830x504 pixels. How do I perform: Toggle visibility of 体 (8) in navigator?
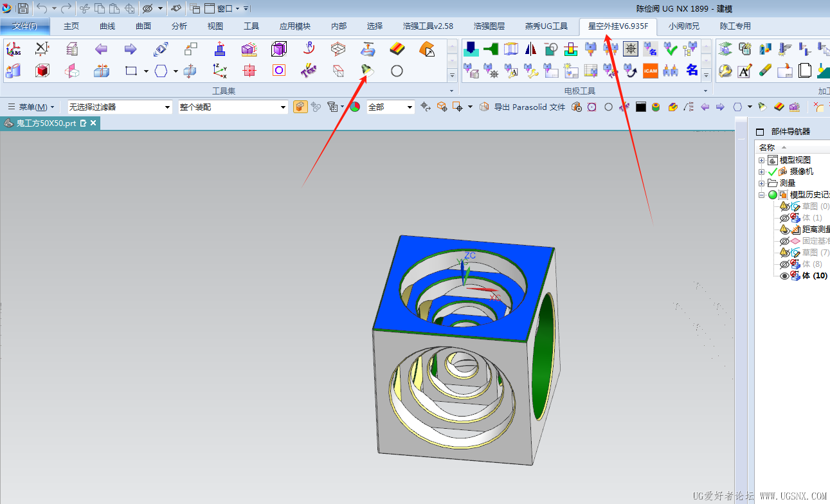(784, 264)
